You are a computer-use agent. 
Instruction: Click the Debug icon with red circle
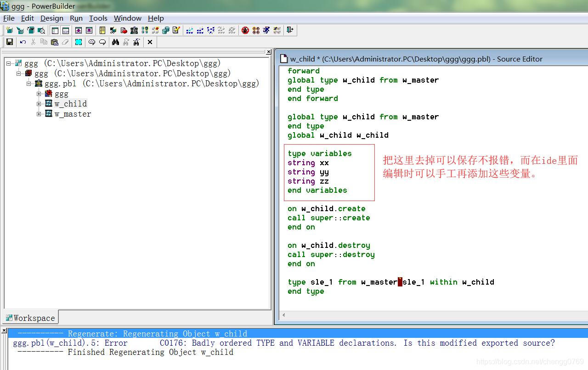(245, 30)
